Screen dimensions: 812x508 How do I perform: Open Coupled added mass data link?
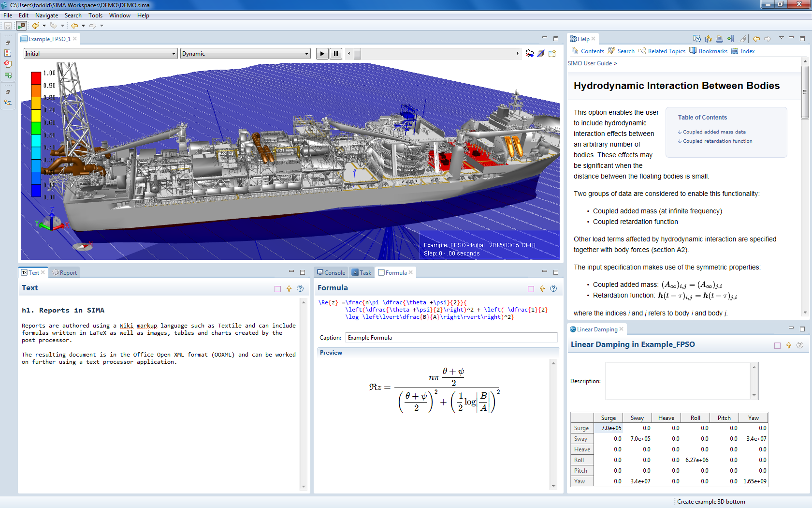tap(714, 132)
